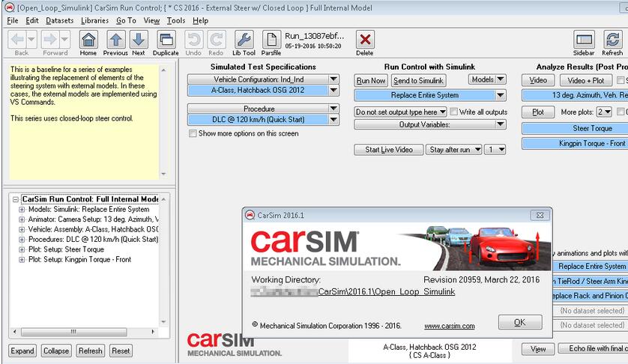Click Echo file with final button
Image resolution: width=628 pixels, height=364 pixels.
(x=594, y=348)
